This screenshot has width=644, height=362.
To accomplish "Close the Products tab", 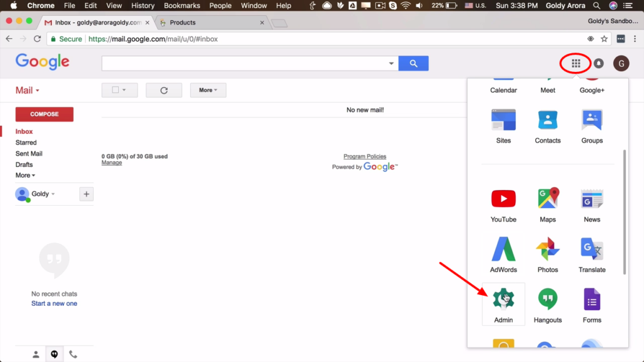I will [x=262, y=23].
